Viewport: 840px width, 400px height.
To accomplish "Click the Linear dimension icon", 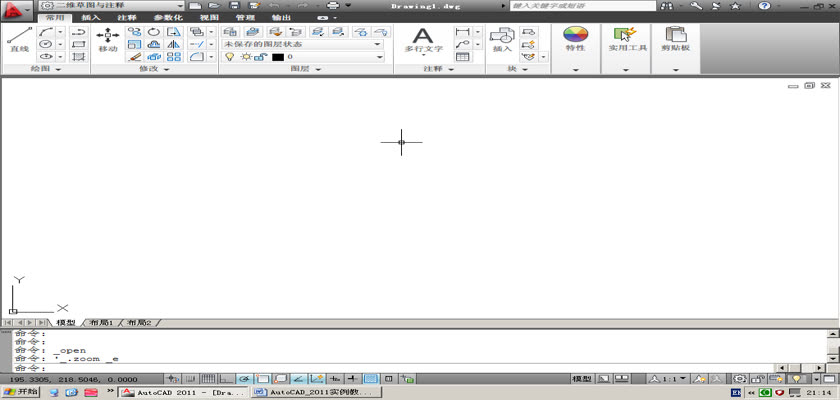I will (462, 32).
